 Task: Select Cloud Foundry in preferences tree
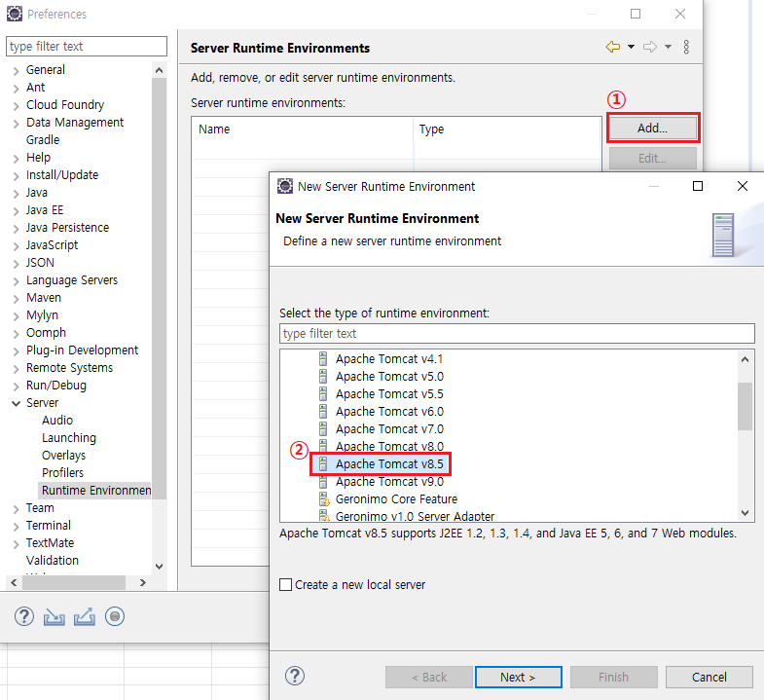click(x=65, y=105)
